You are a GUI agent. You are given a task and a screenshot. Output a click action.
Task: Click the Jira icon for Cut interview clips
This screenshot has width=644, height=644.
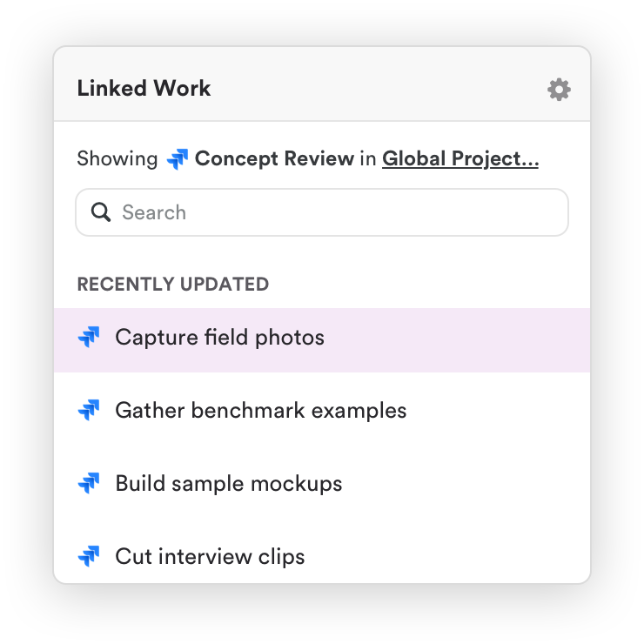tap(89, 557)
